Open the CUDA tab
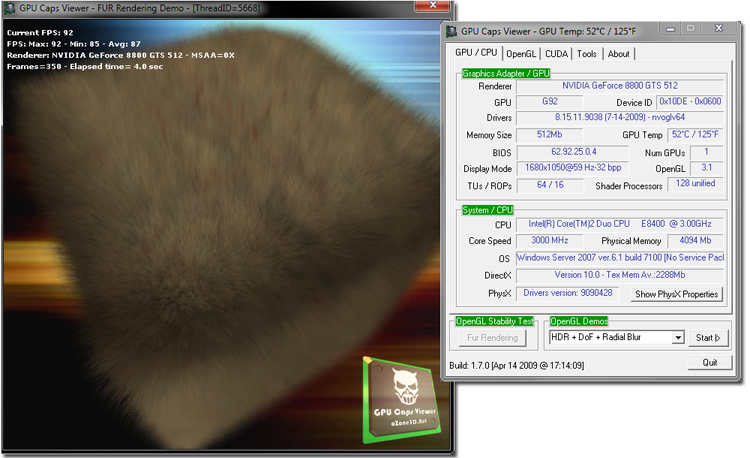This screenshot has width=750, height=458. (x=557, y=54)
